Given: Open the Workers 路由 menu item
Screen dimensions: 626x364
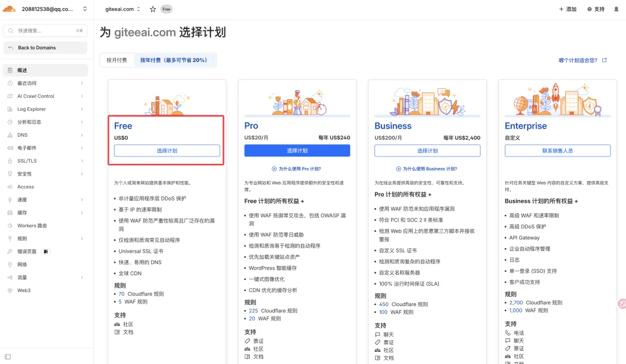Looking at the screenshot, I should click(x=45, y=225).
